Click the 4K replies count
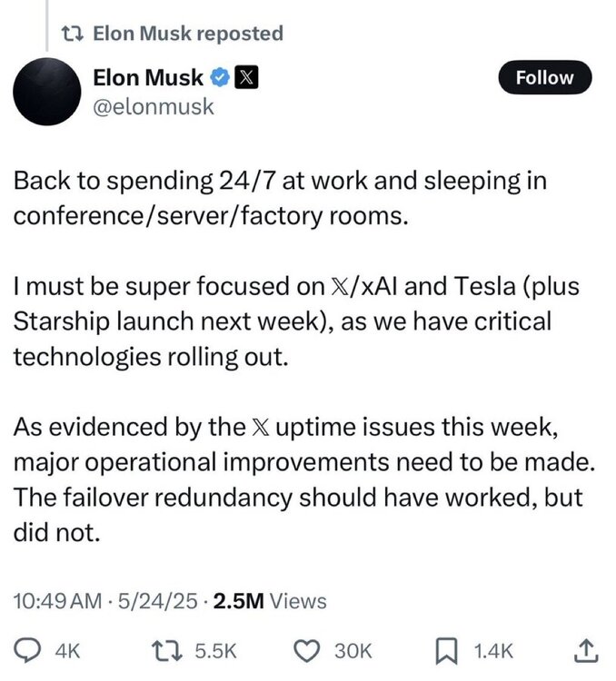Screen dimensions: 616x681 (x=68, y=651)
